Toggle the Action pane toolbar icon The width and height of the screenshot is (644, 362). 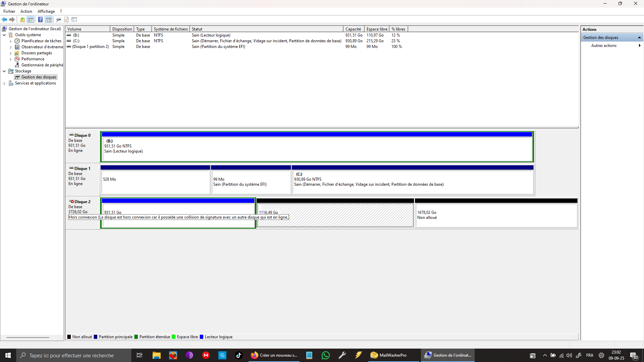(49, 19)
